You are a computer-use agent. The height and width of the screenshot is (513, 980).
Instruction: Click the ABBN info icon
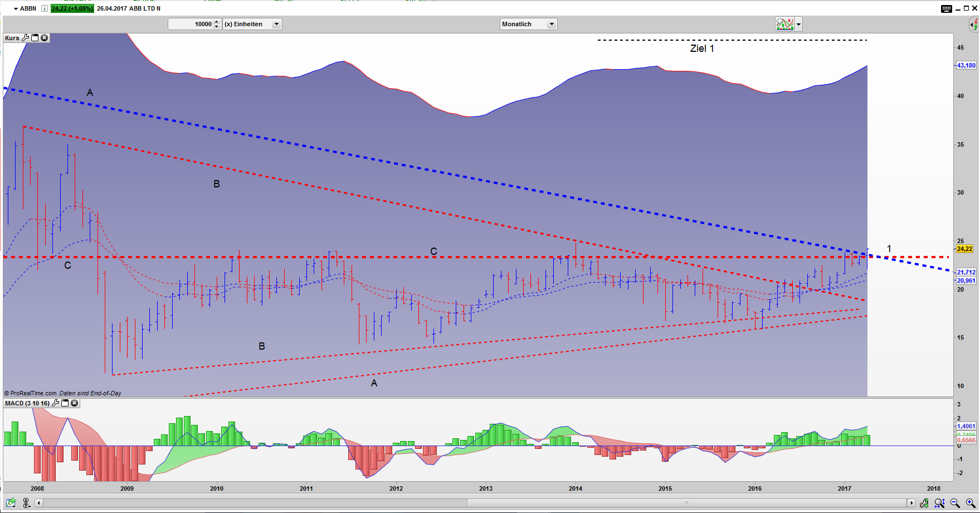pos(45,8)
